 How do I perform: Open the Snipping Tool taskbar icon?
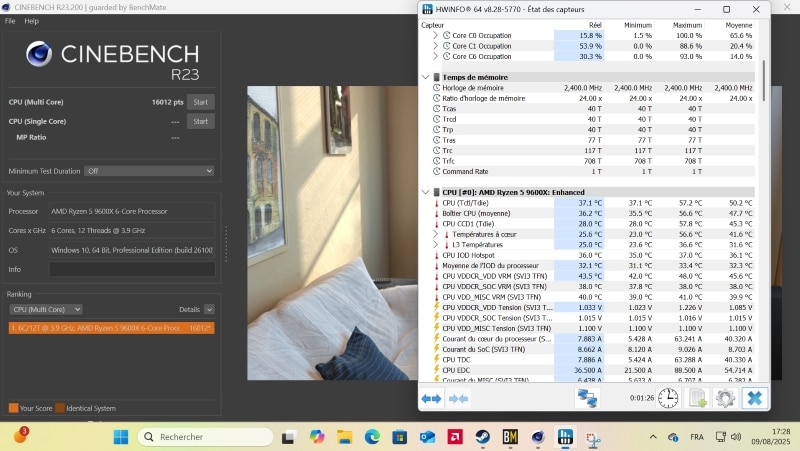point(593,438)
